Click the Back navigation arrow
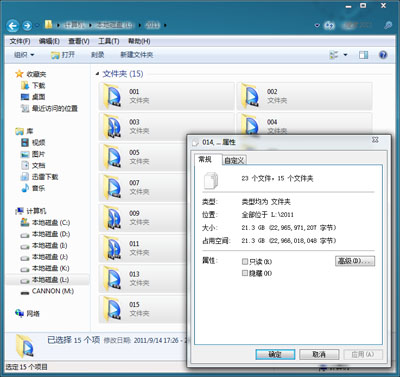 [13, 26]
